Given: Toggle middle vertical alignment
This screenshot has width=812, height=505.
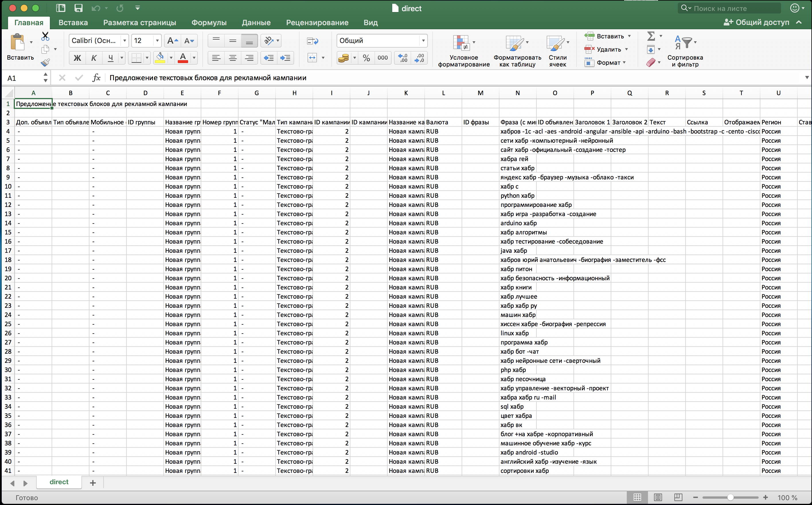Looking at the screenshot, I should (233, 40).
